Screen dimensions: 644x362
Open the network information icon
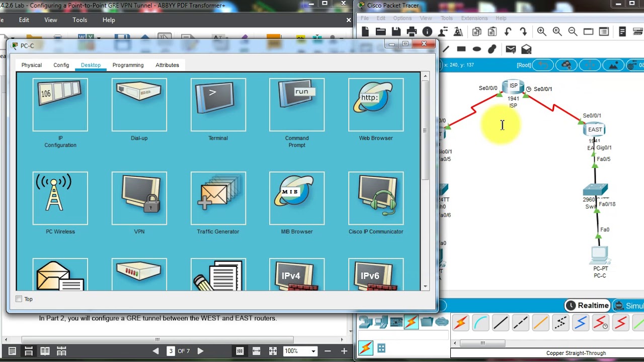[x=427, y=32]
